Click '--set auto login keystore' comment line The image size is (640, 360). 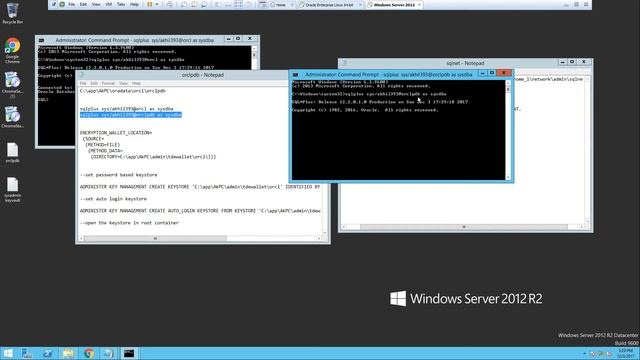(x=113, y=199)
